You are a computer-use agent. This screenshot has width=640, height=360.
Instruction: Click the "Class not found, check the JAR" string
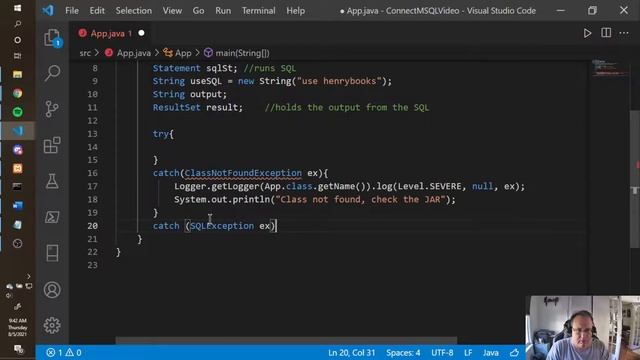[360, 200]
